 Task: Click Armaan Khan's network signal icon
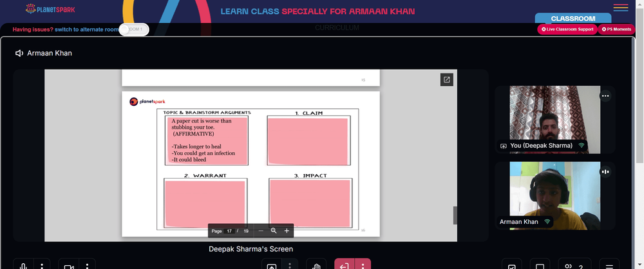[x=547, y=222]
